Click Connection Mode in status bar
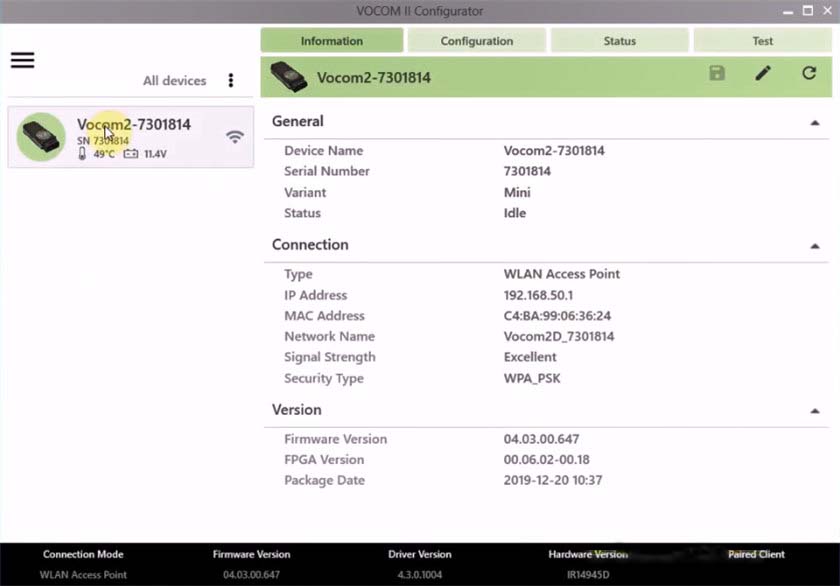The image size is (840, 586). 83,554
